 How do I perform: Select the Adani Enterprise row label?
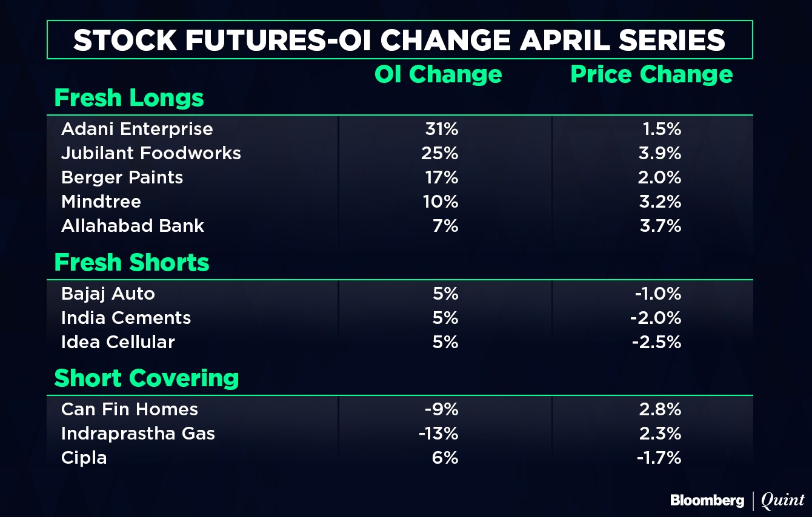click(137, 129)
